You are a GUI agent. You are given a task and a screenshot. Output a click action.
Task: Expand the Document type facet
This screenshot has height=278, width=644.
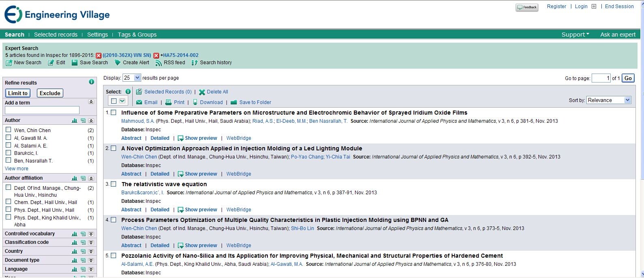click(x=91, y=261)
